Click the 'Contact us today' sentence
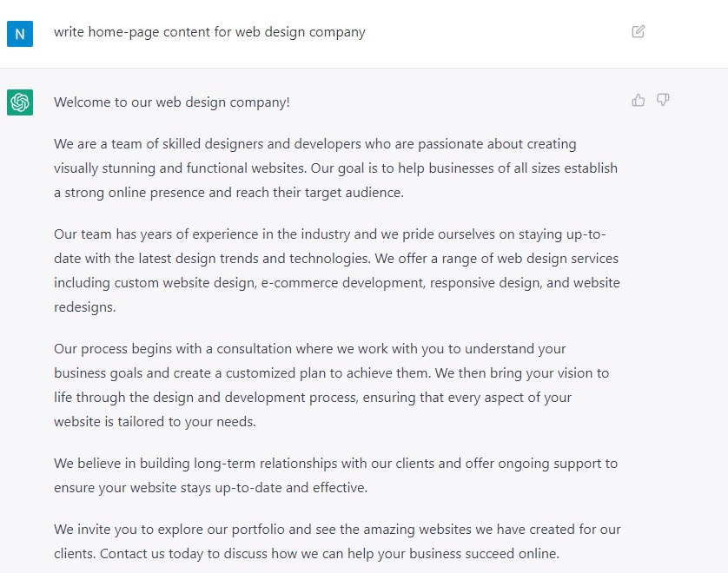Image resolution: width=728 pixels, height=573 pixels. [x=329, y=554]
